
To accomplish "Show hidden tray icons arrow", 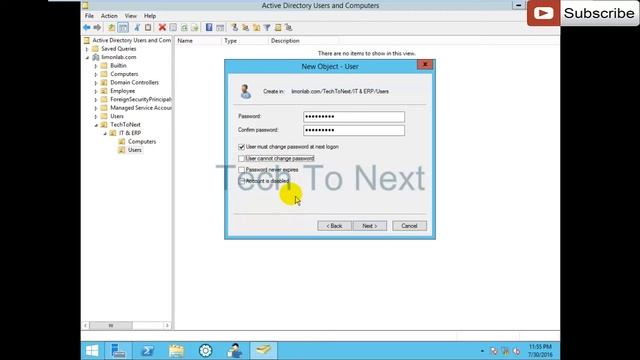I will (482, 351).
